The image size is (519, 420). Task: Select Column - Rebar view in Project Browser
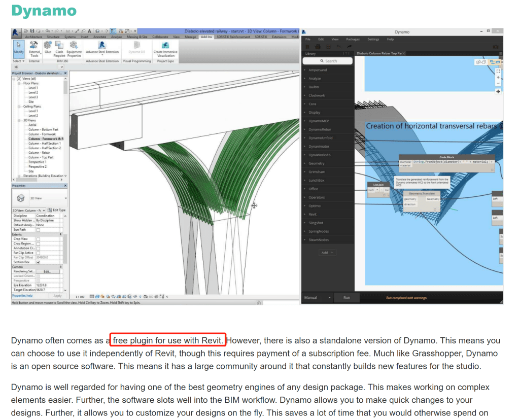39,153
